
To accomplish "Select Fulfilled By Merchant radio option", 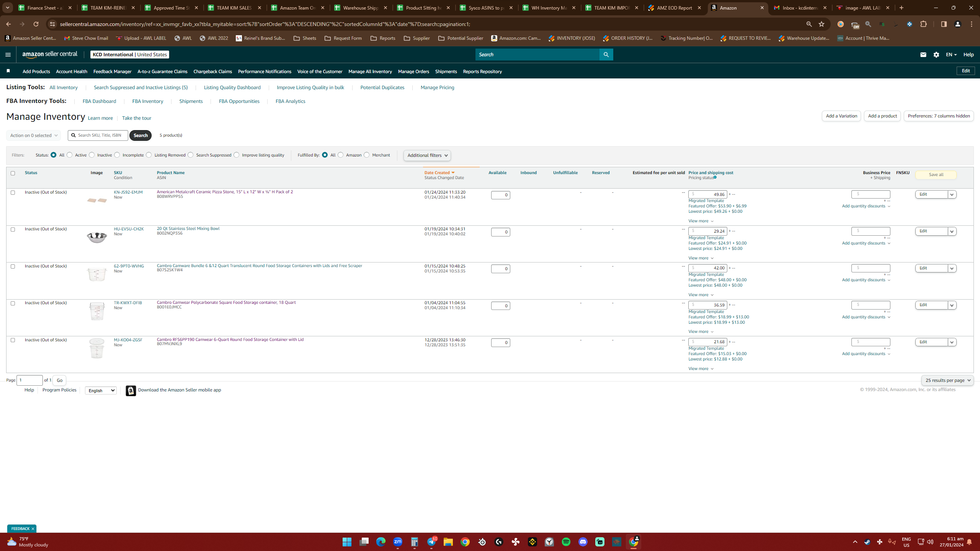I will 367,155.
